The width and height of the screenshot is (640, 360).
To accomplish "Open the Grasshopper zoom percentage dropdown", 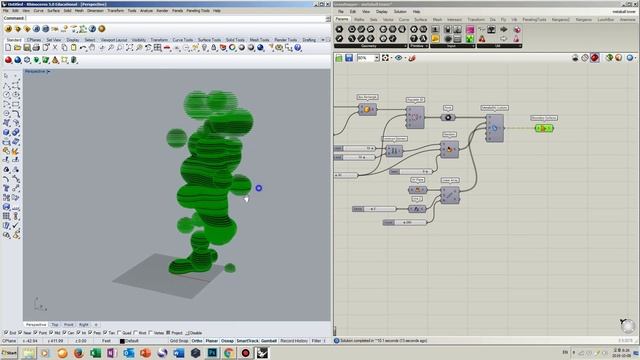I will tap(377, 58).
